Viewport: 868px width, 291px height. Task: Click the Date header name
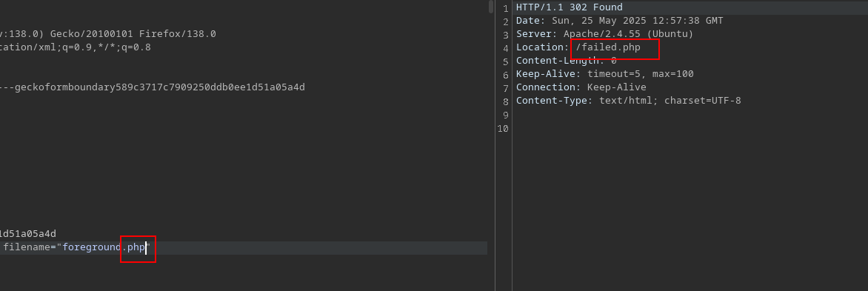click(528, 21)
